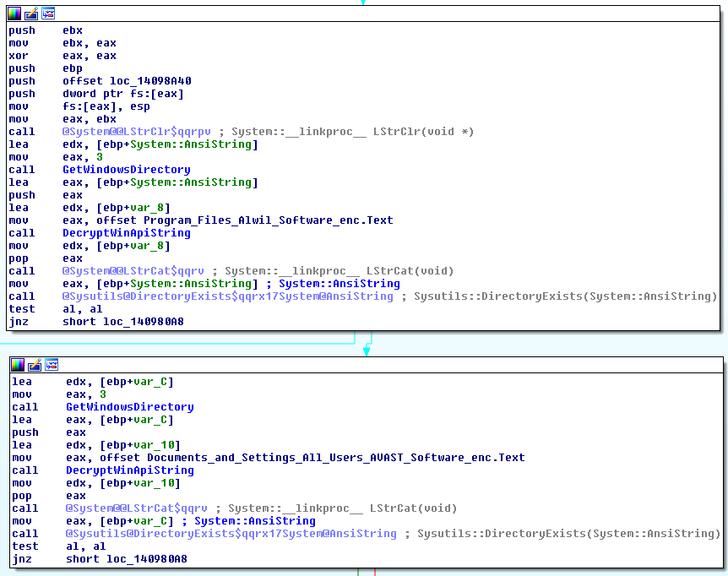Select the color palette icon of the bottom node

(x=17, y=364)
